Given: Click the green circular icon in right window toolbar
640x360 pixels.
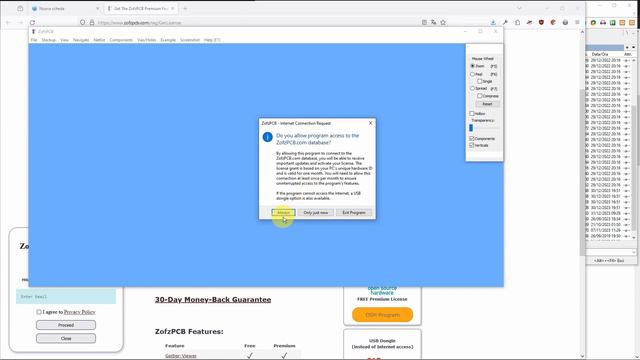Looking at the screenshot, I should tap(593, 22).
